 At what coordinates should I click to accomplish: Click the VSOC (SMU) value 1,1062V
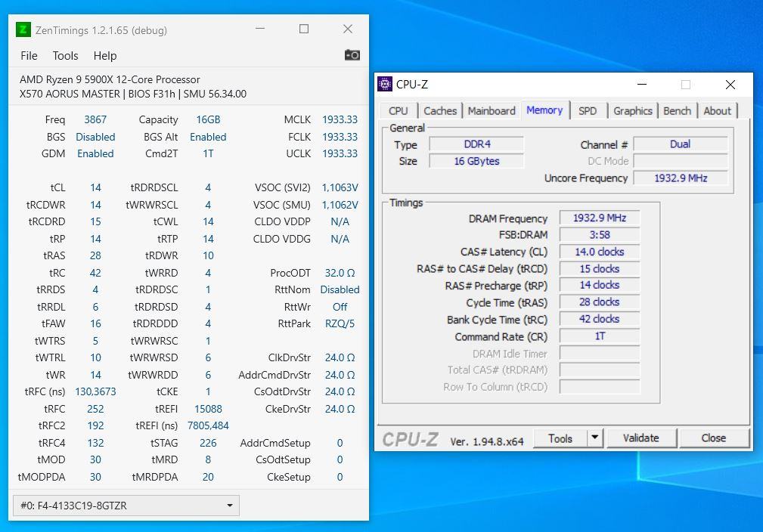(340, 206)
